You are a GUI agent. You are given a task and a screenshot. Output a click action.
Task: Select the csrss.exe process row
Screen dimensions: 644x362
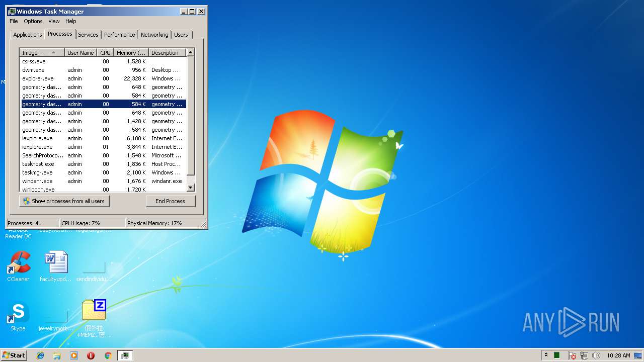pos(103,61)
